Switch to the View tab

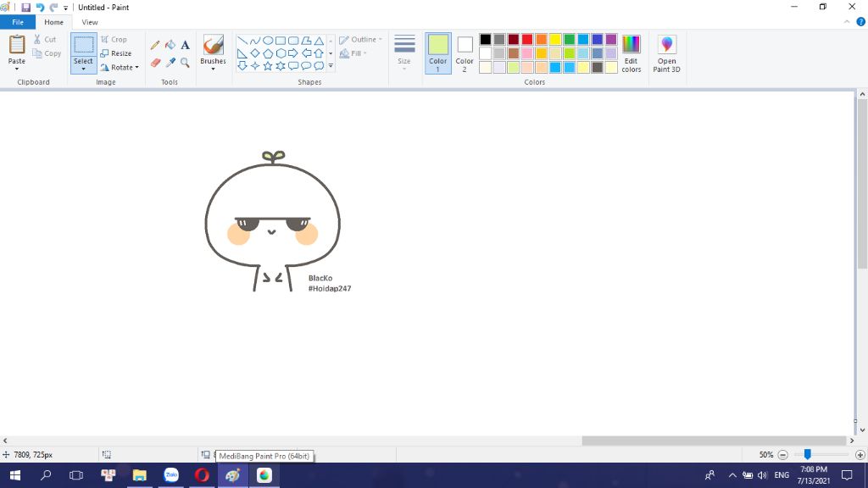click(x=89, y=22)
